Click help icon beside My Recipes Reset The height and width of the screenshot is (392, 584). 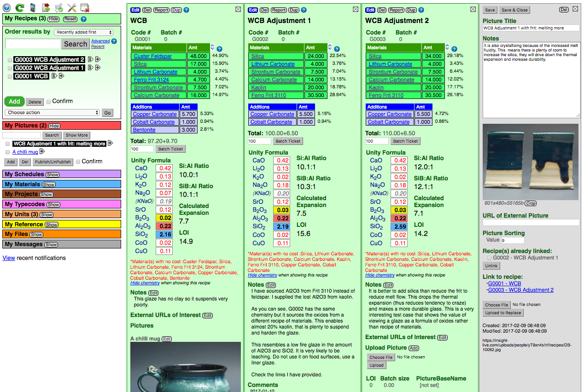[83, 19]
